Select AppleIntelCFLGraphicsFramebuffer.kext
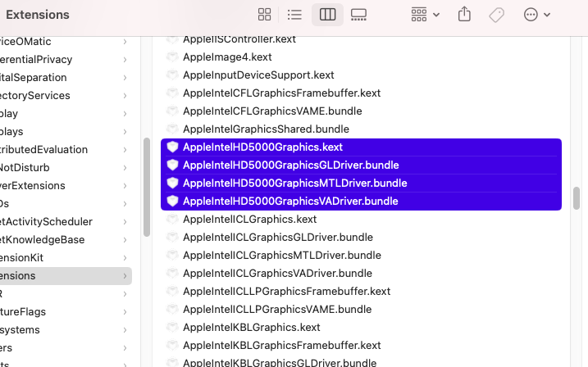This screenshot has height=367, width=588. coord(281,93)
